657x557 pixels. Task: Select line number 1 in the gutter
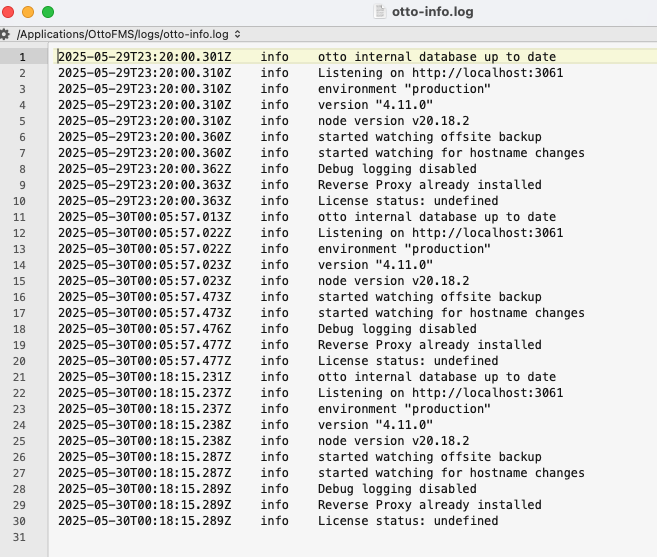22,57
